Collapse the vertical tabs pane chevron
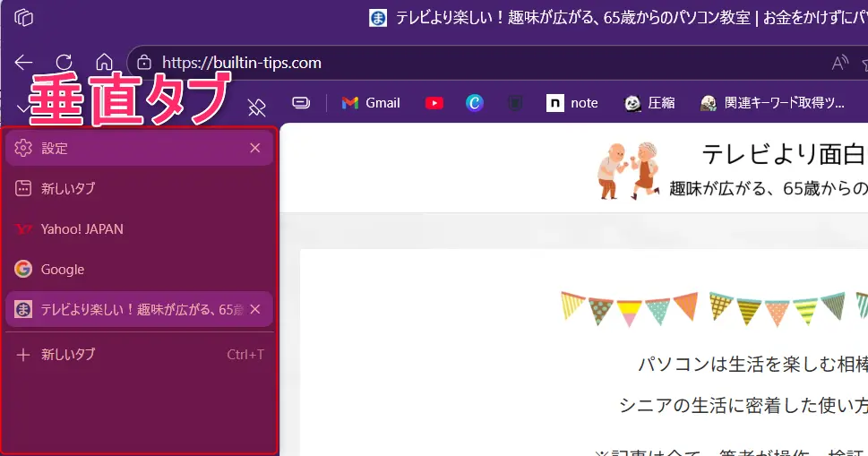868x456 pixels. (x=21, y=108)
